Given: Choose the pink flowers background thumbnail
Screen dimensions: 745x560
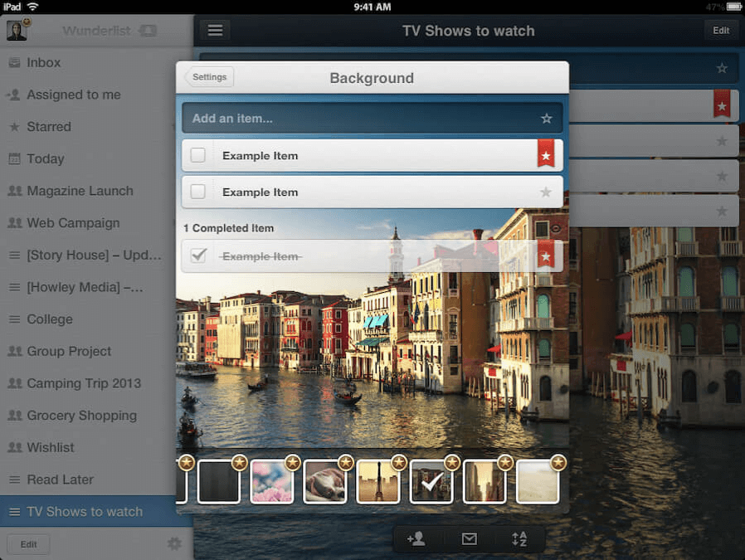Looking at the screenshot, I should (x=272, y=482).
